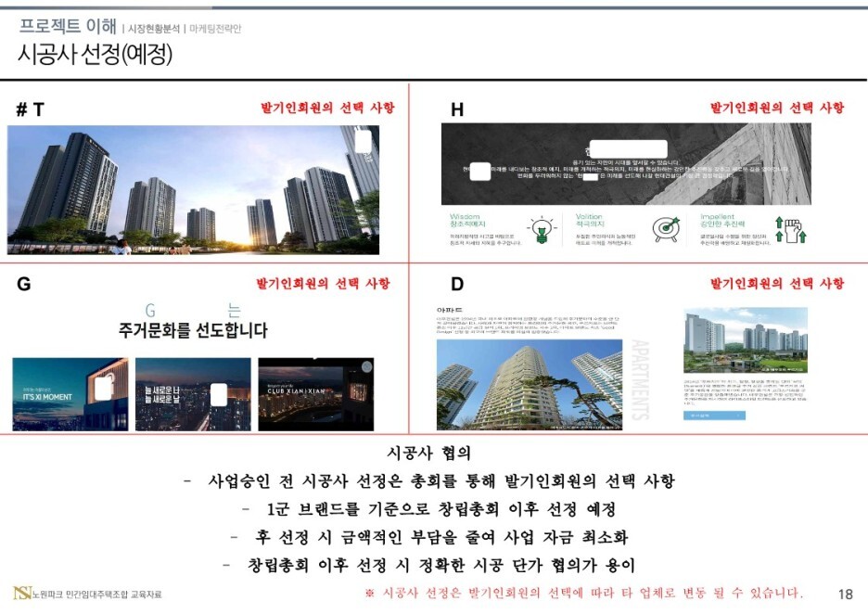868x614 pixels.
Task: Click the footer text '노원파크 민간임대주택조합 교육자료'
Action: (96, 595)
